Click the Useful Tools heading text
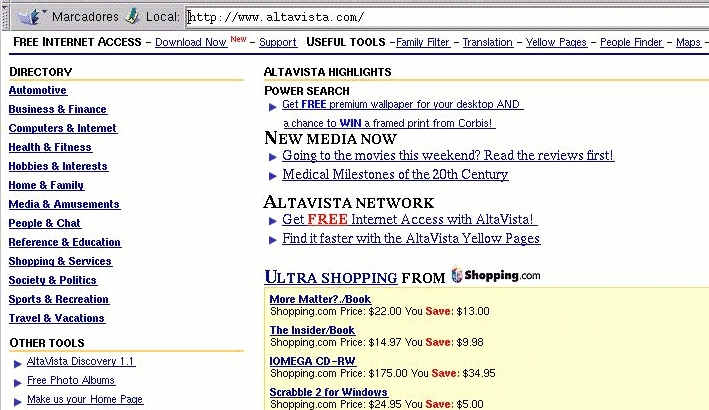The width and height of the screenshot is (709, 410). coord(346,42)
